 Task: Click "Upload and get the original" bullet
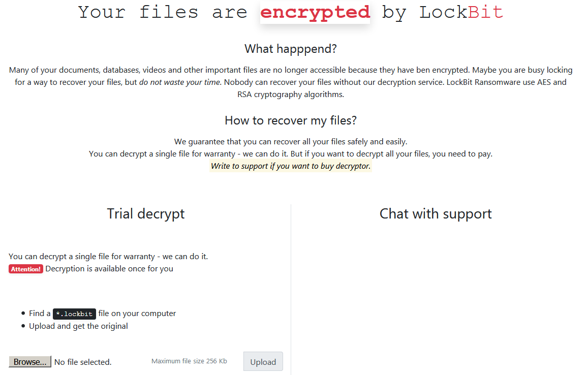coord(78,326)
